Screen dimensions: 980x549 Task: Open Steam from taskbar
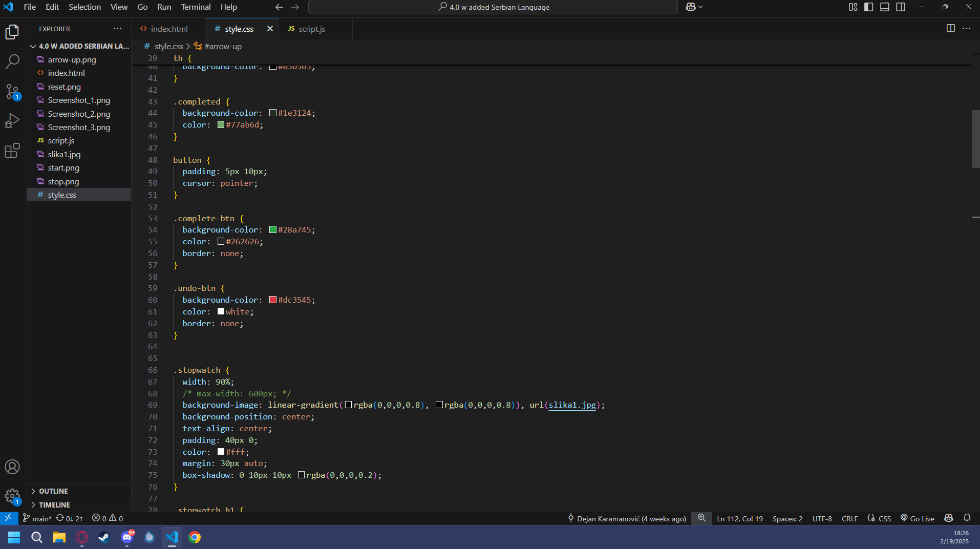[104, 537]
